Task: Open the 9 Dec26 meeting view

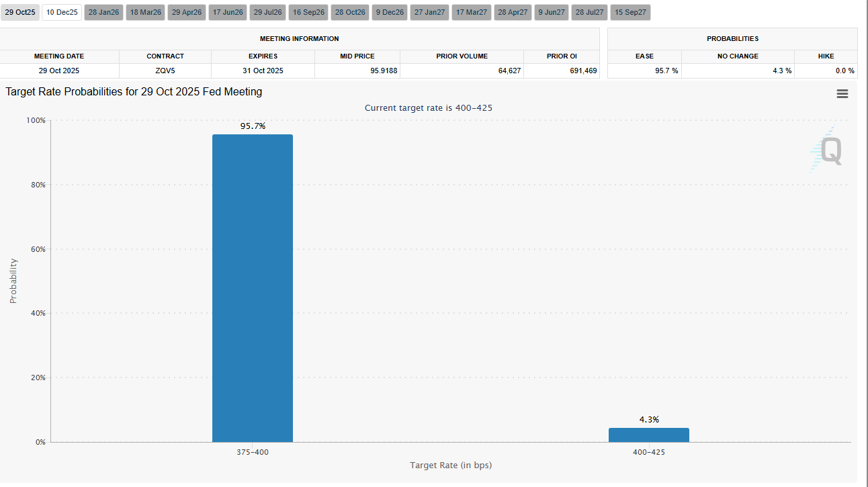Action: [x=389, y=11]
